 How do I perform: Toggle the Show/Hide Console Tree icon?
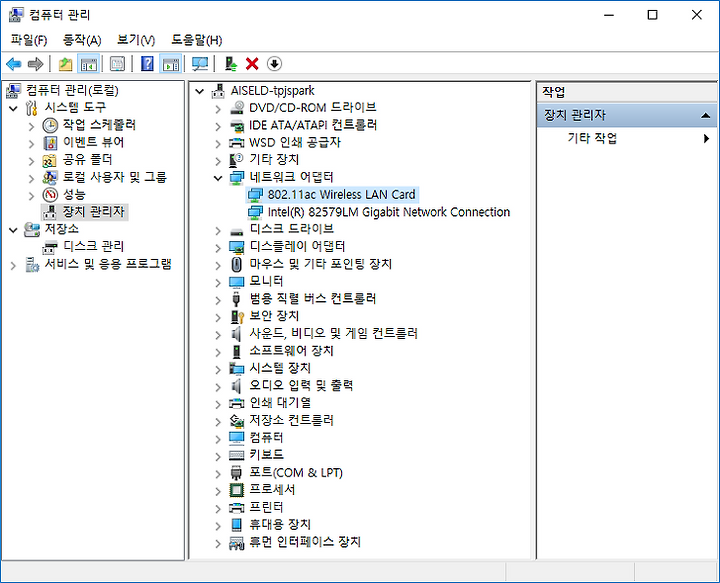tap(88, 64)
